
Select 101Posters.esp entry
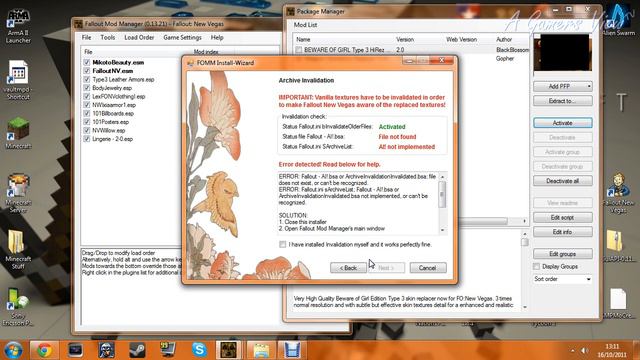pyautogui.click(x=111, y=122)
